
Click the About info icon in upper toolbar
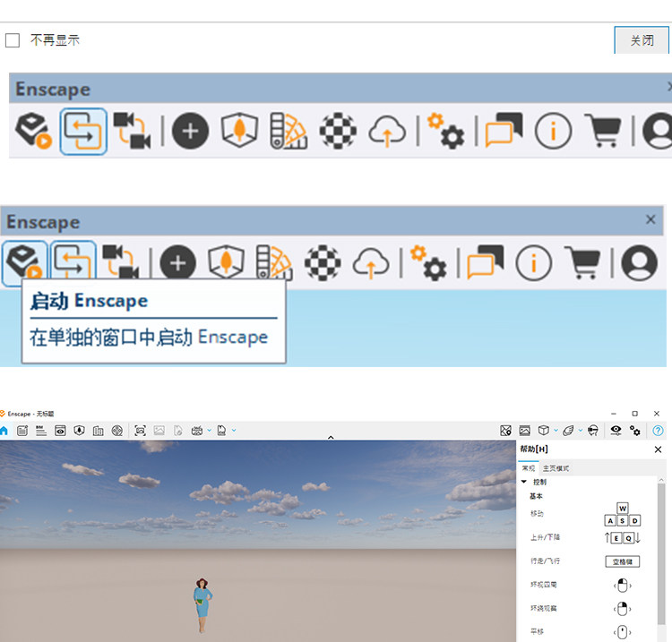553,131
